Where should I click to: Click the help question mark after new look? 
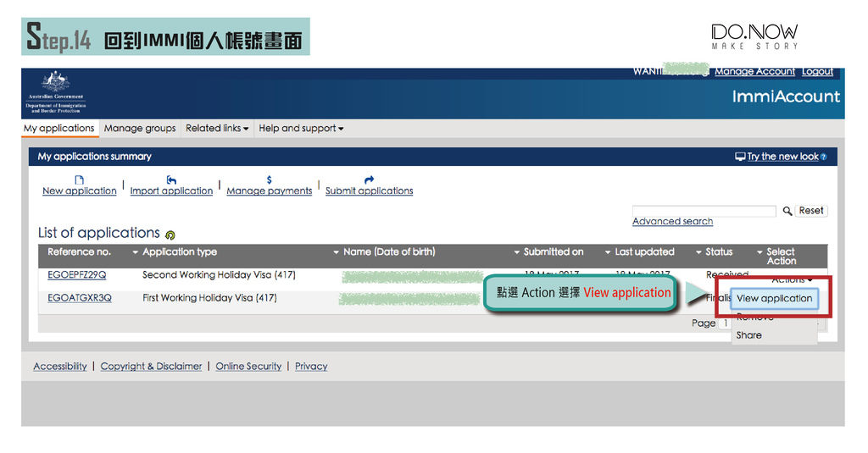coord(824,157)
